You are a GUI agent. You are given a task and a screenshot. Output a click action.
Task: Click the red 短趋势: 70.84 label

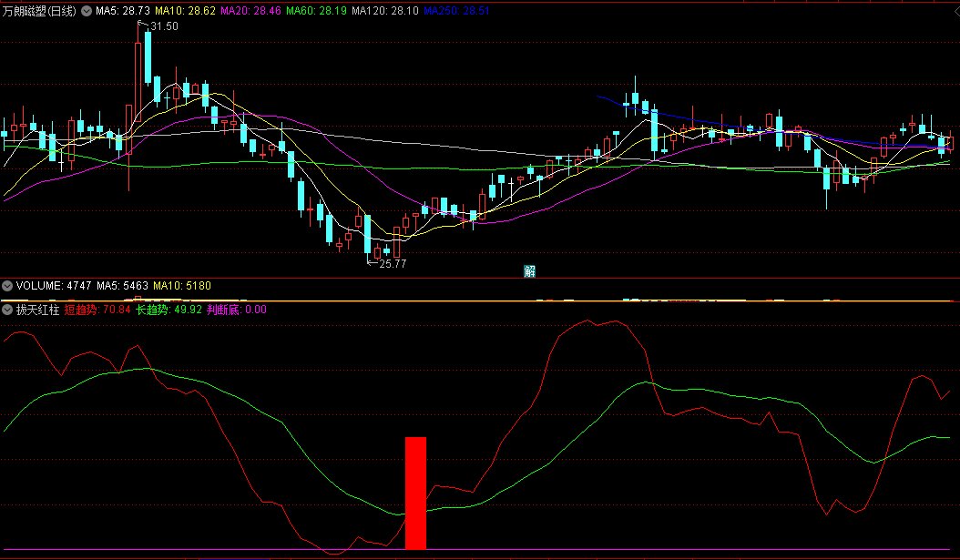pos(97,310)
